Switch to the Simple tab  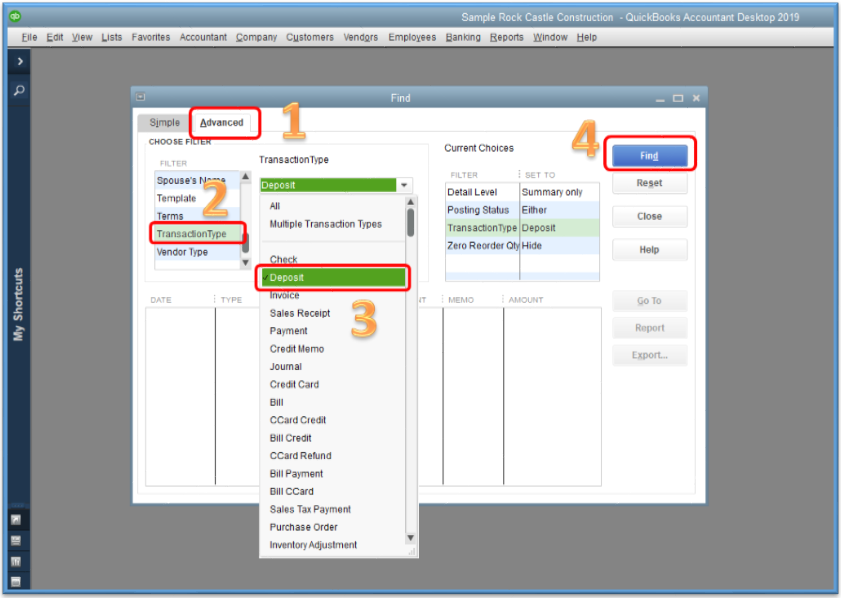coord(164,122)
